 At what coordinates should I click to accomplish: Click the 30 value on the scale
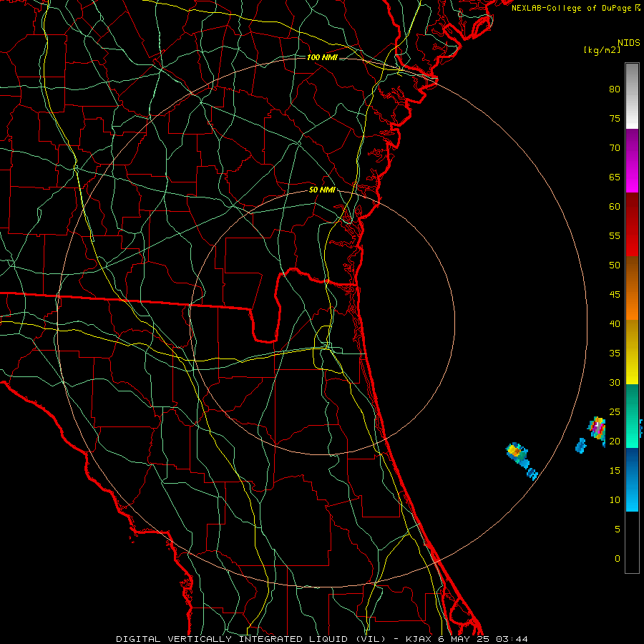click(x=615, y=382)
